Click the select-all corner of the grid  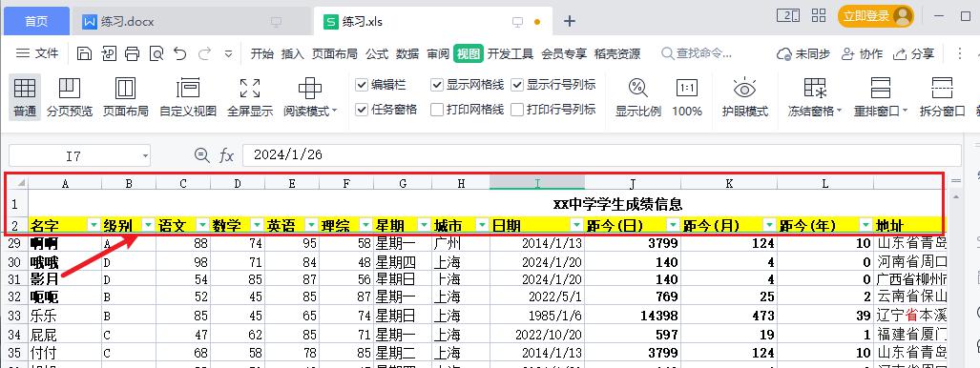coord(16,182)
